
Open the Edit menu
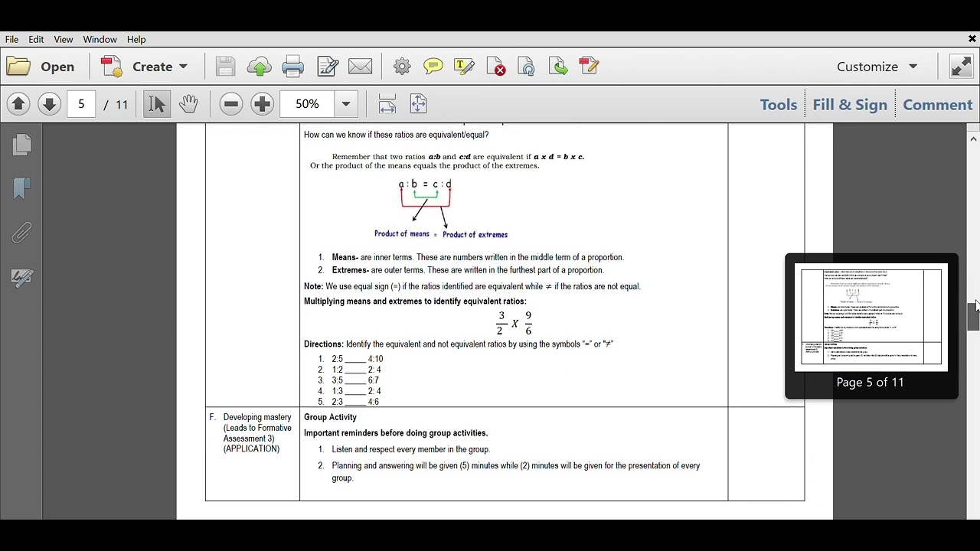pos(36,39)
